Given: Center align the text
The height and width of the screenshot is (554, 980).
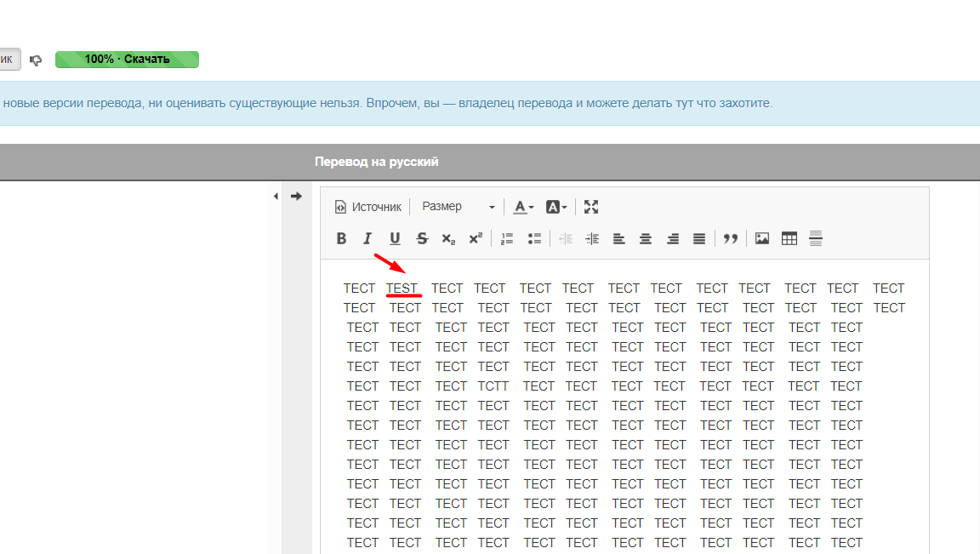Looking at the screenshot, I should click(646, 238).
